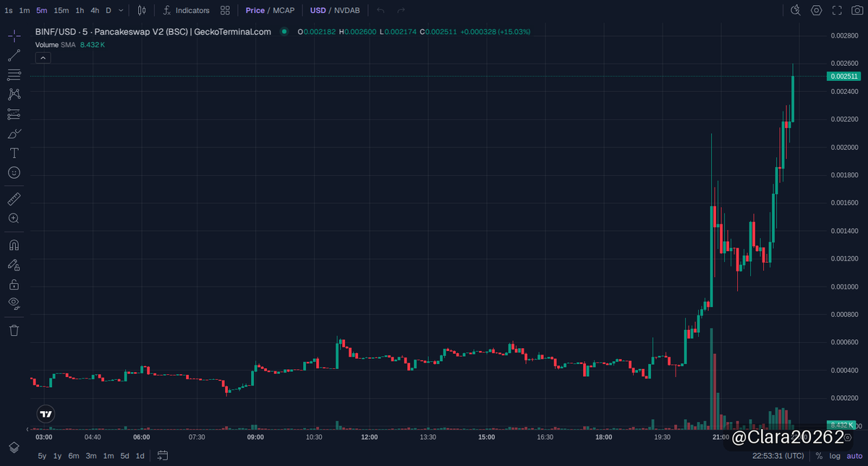868x466 pixels.
Task: Open the Indicators dialog
Action: click(186, 10)
